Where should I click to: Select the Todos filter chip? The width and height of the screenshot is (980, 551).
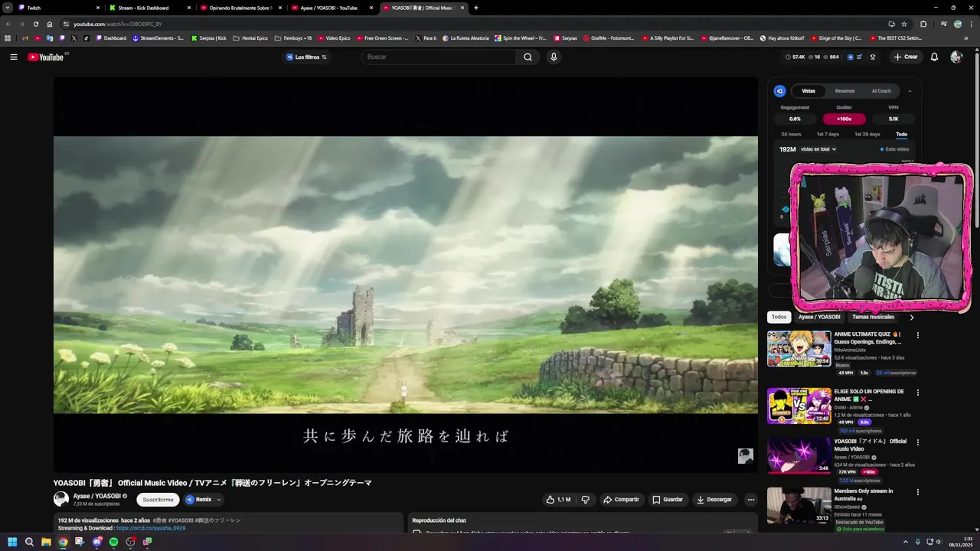pyautogui.click(x=779, y=317)
